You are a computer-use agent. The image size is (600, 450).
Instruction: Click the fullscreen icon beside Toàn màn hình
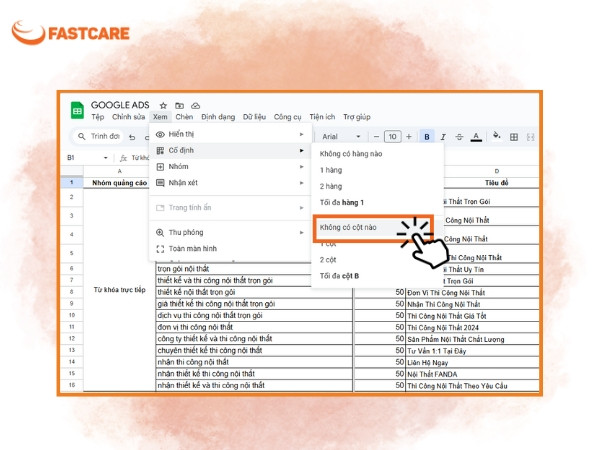coord(160,249)
